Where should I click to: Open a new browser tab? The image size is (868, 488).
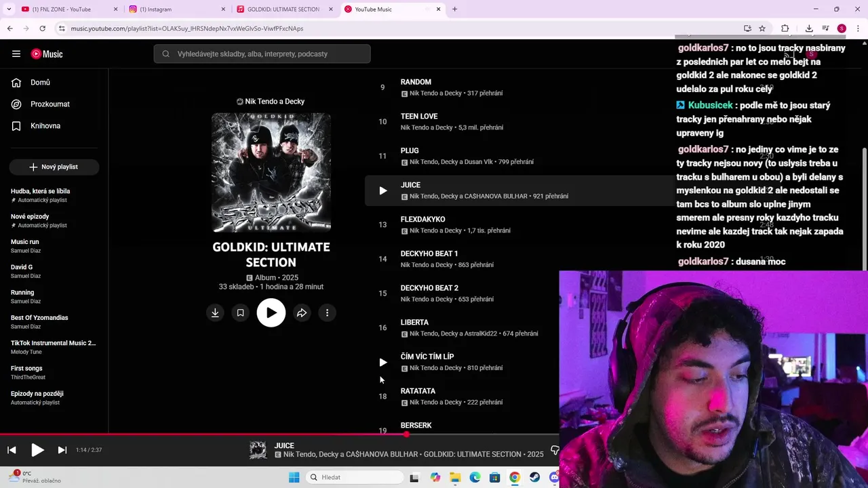[x=454, y=9]
